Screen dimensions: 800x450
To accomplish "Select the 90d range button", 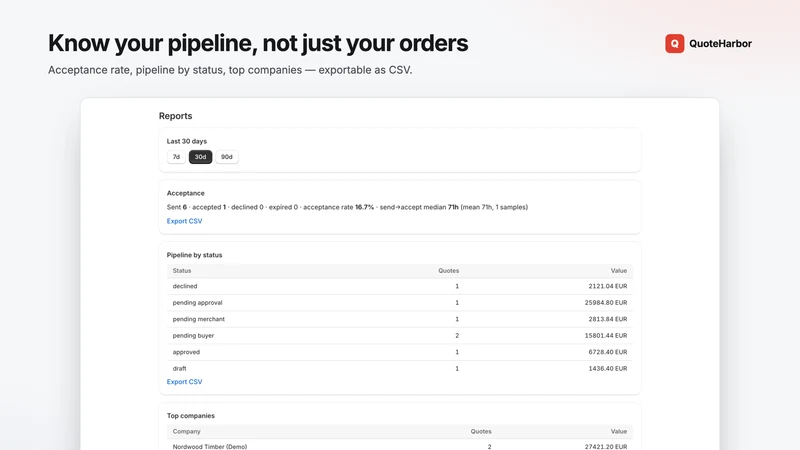I will click(227, 157).
